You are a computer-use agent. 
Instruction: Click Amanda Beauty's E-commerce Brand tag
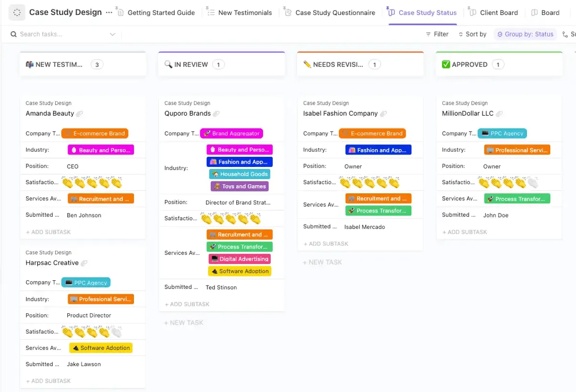click(95, 133)
